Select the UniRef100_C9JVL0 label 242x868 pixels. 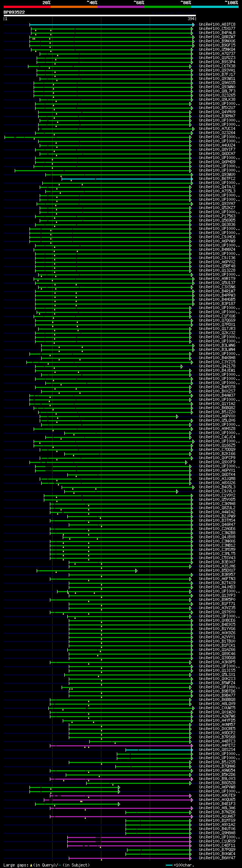tap(217, 491)
